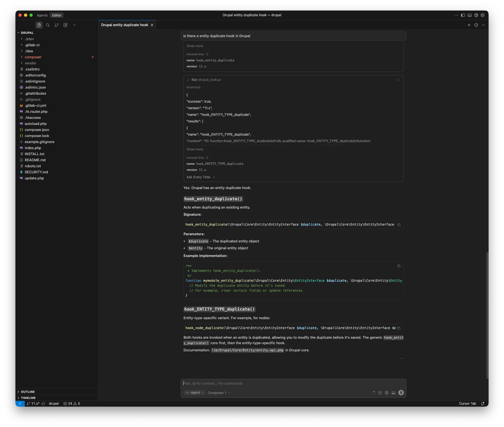Switch to Agents mode
This screenshot has height=427, width=504.
pos(42,15)
